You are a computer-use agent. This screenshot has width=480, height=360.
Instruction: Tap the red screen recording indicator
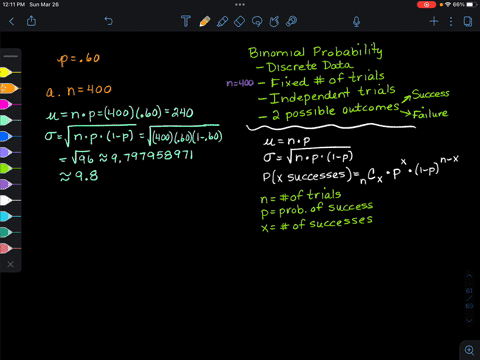tap(426, 5)
